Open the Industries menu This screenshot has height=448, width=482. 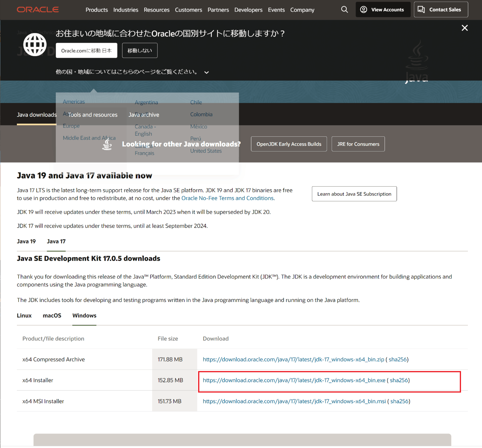pyautogui.click(x=126, y=10)
